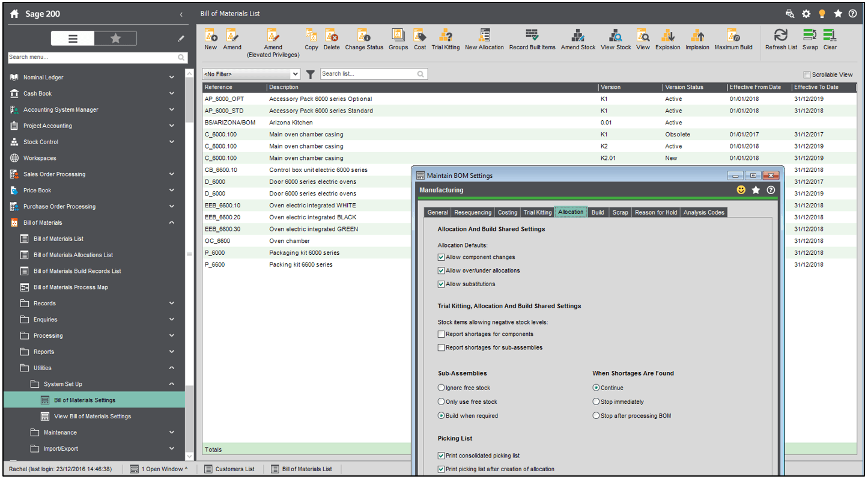
Task: Select Stop after processing BOM
Action: pyautogui.click(x=596, y=415)
